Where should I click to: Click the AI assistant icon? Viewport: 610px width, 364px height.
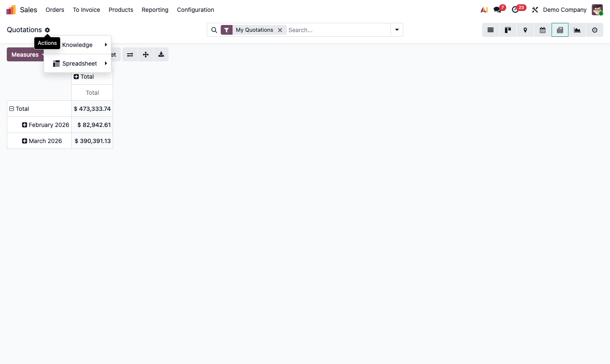[484, 9]
